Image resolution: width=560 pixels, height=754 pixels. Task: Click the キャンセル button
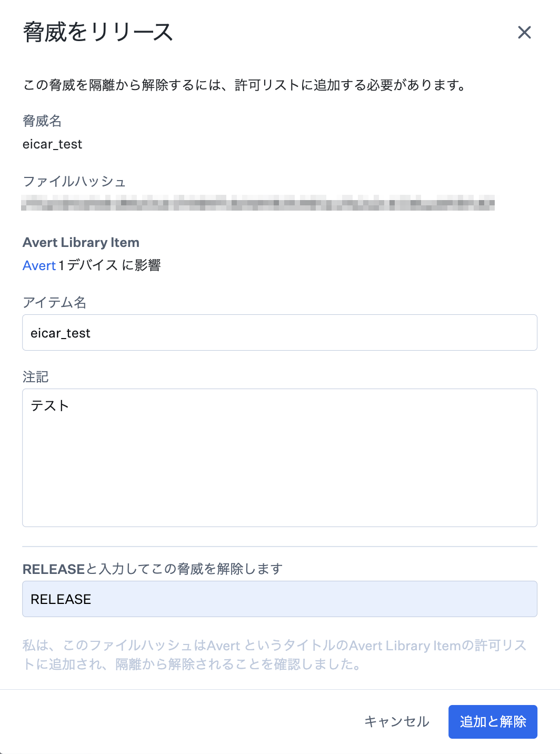pyautogui.click(x=397, y=721)
